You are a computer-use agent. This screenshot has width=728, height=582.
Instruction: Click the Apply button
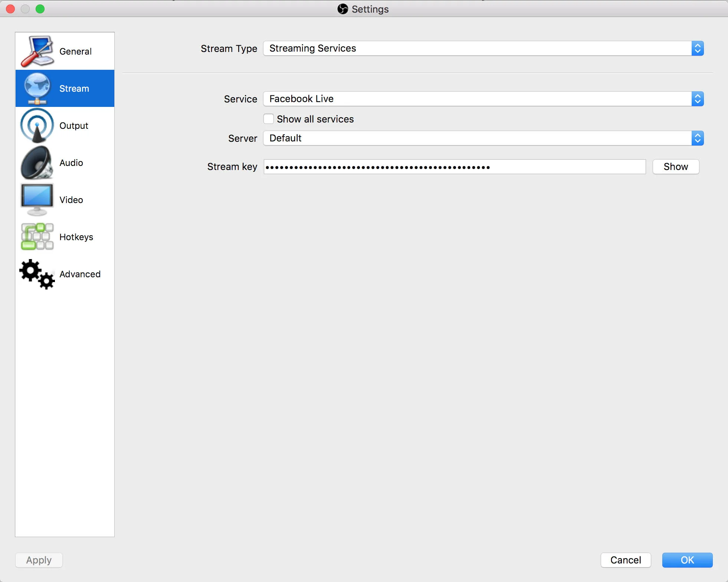click(39, 560)
